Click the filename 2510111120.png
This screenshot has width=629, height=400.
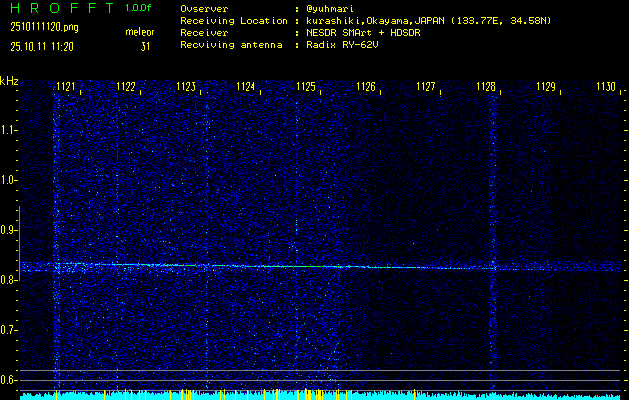[x=44, y=27]
